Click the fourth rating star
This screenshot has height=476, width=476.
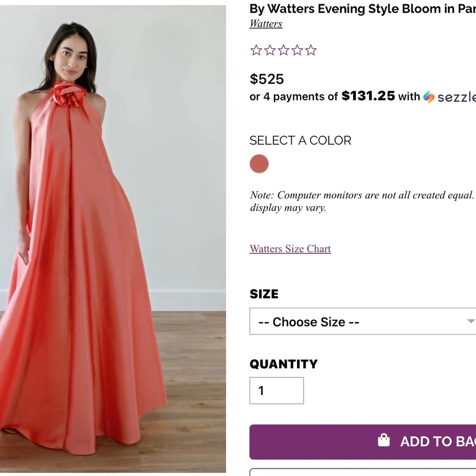tap(297, 50)
